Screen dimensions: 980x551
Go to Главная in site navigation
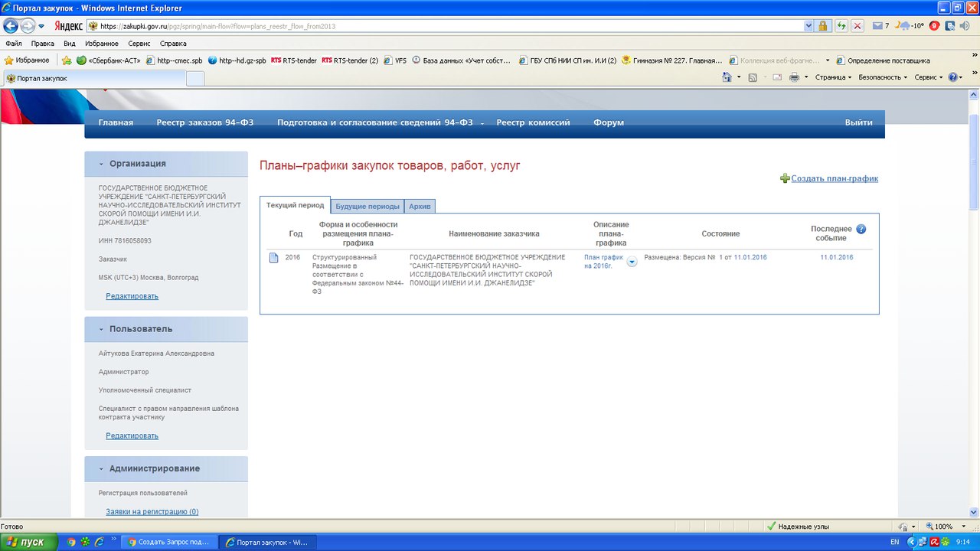pos(116,122)
